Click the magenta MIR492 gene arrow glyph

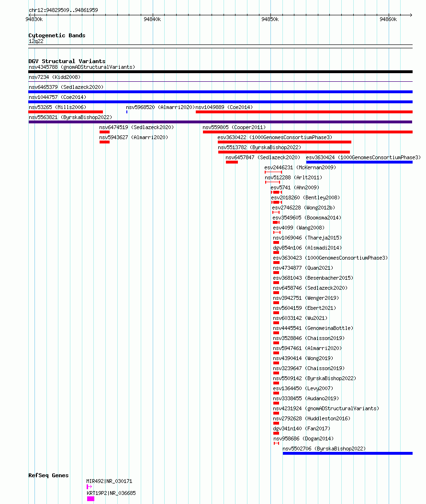[89, 487]
